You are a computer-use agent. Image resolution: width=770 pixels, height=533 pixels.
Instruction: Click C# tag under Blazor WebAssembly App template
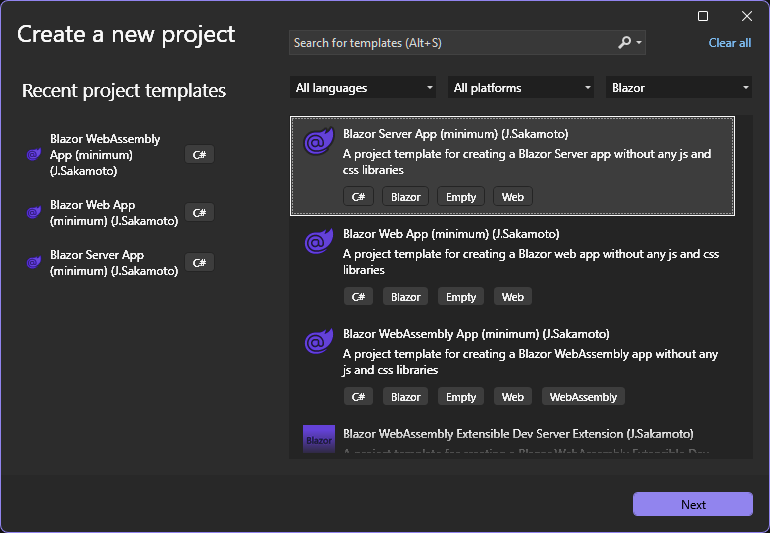pyautogui.click(x=358, y=396)
